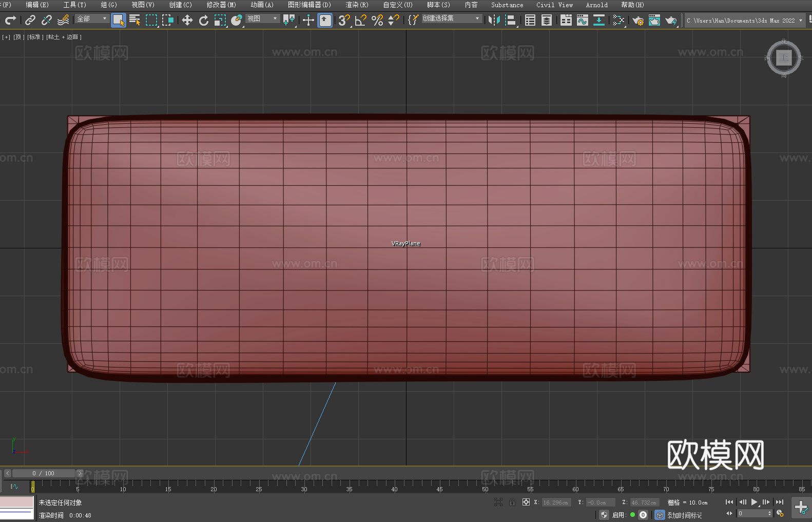812x522 pixels.
Task: Step to next frame
Action: point(766,502)
